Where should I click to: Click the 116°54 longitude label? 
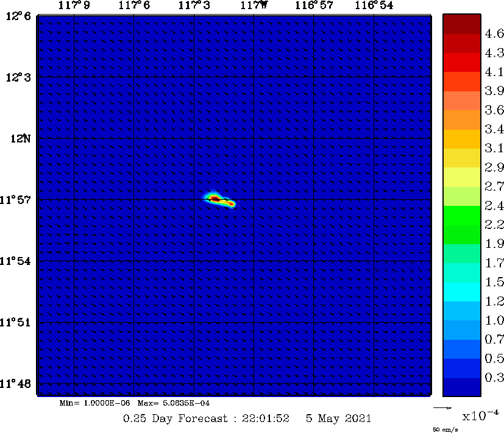point(374,5)
